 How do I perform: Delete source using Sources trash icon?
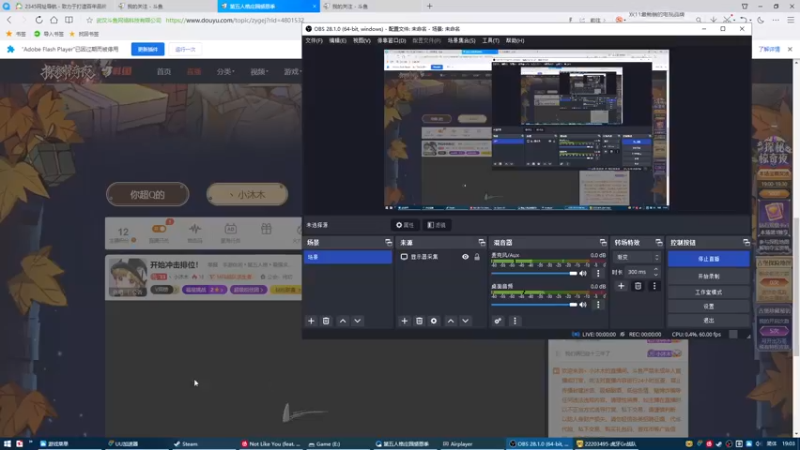point(419,321)
